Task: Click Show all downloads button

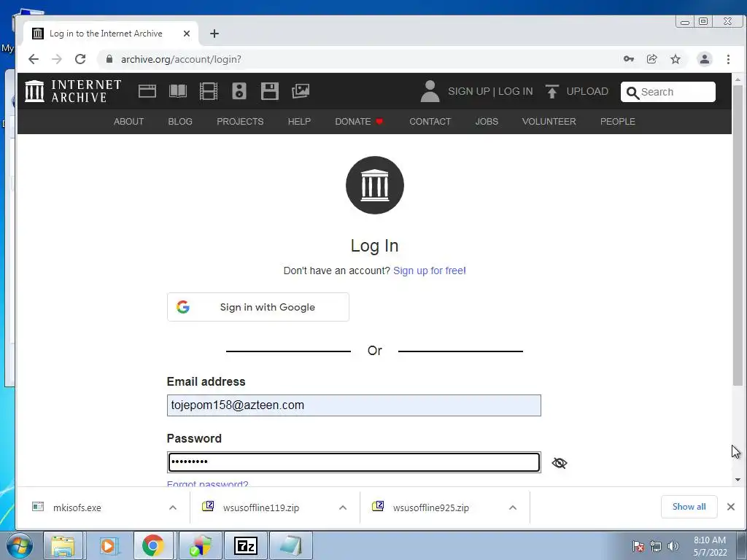Action: (x=689, y=507)
